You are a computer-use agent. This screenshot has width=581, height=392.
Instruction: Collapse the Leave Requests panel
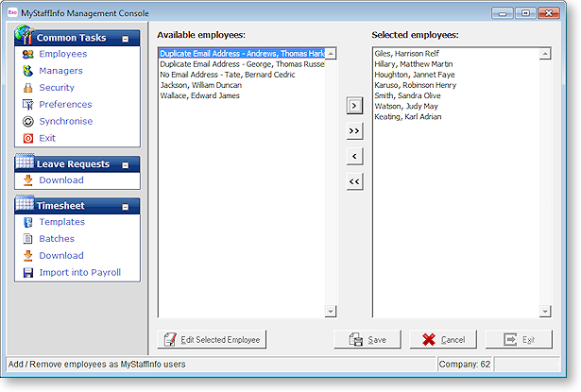coord(126,164)
